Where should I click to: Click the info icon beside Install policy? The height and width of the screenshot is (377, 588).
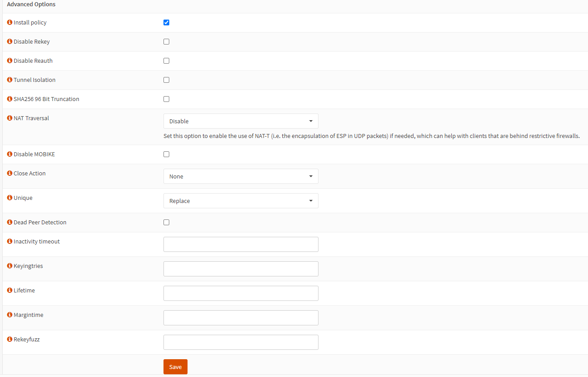[x=10, y=22]
